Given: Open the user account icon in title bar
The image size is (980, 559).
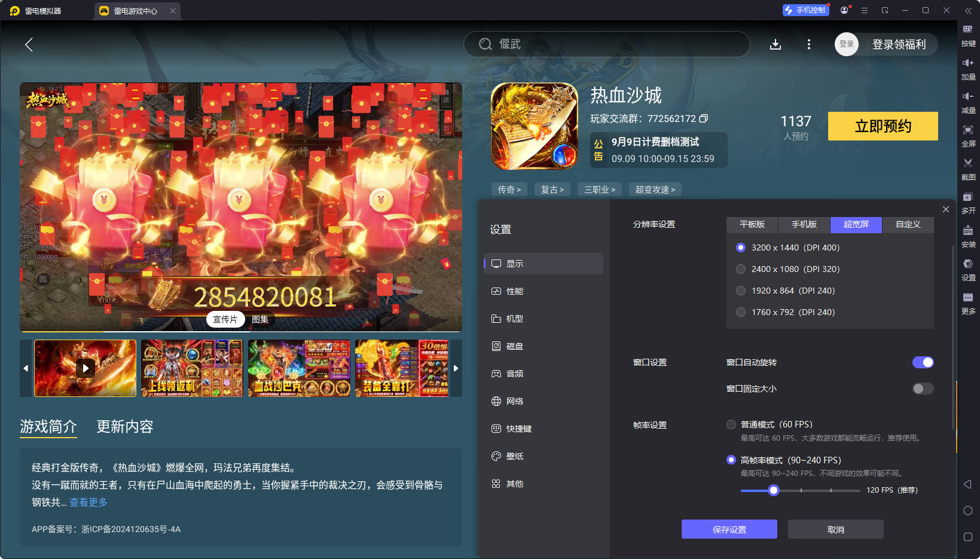Looking at the screenshot, I should (x=844, y=10).
